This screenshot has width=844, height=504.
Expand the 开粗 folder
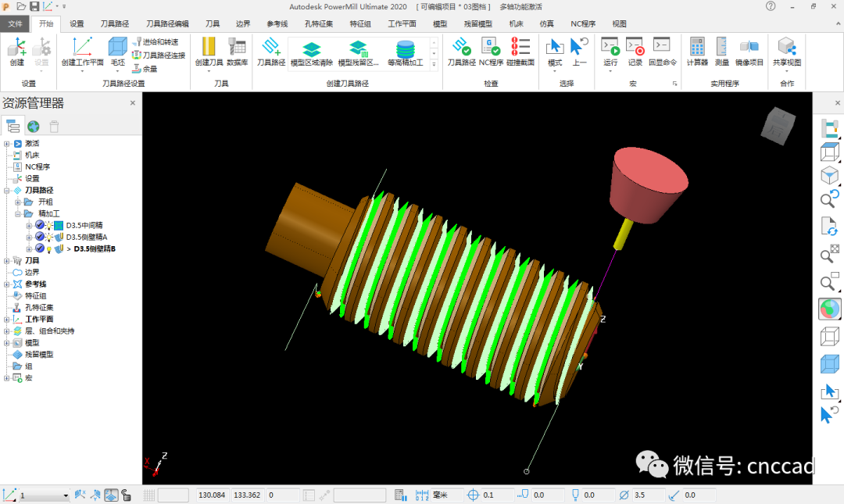click(x=18, y=202)
